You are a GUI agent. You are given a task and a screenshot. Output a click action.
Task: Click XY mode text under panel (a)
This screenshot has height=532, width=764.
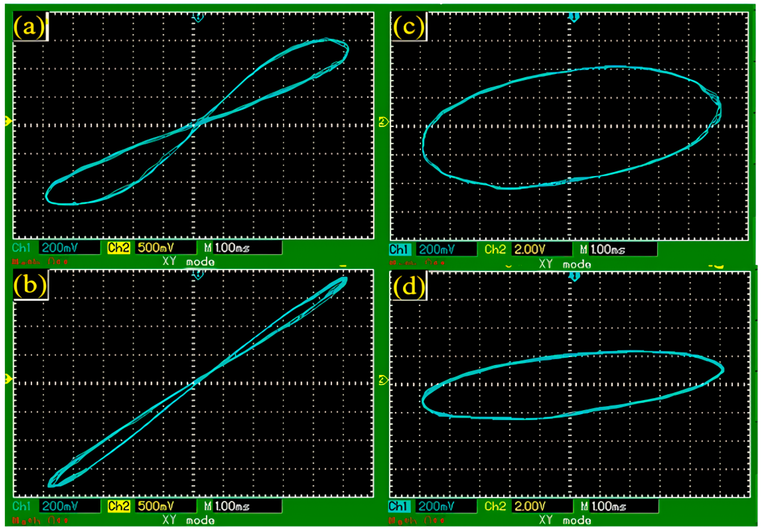[x=189, y=262]
